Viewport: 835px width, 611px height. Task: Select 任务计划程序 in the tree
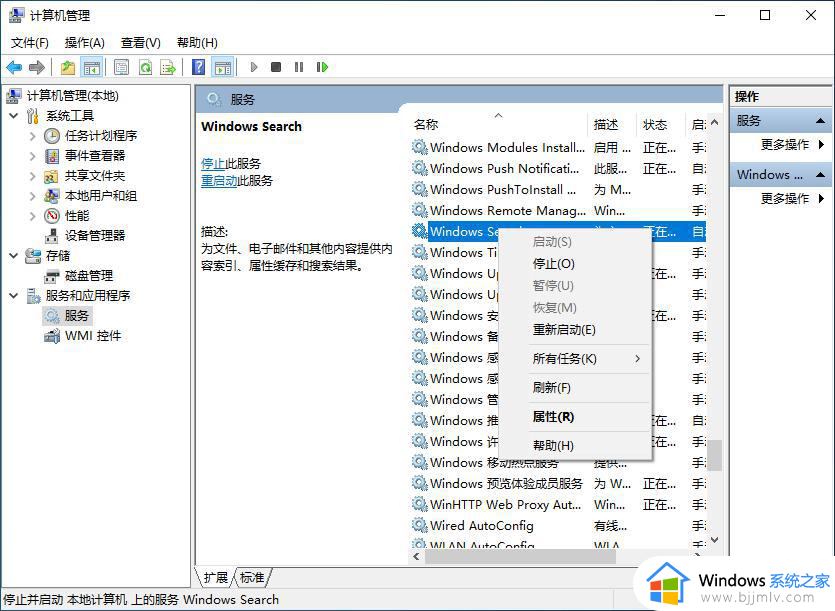coord(101,136)
